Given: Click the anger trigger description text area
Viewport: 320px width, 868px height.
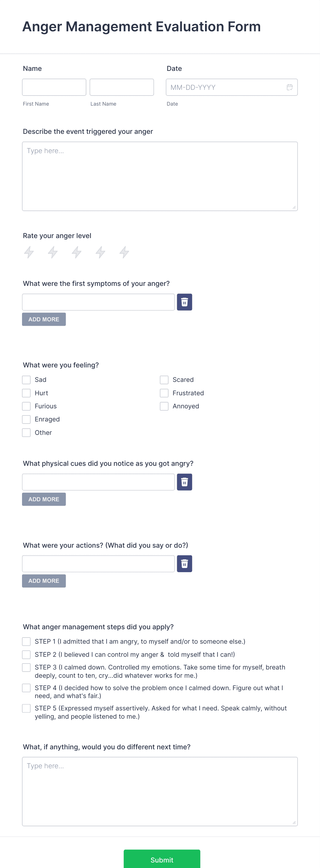Looking at the screenshot, I should click(x=160, y=175).
